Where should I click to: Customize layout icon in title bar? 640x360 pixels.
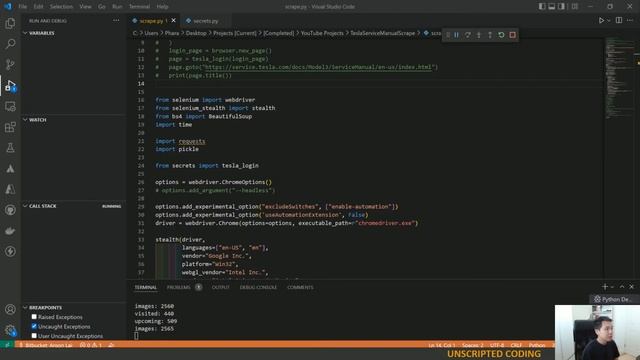tap(575, 7)
